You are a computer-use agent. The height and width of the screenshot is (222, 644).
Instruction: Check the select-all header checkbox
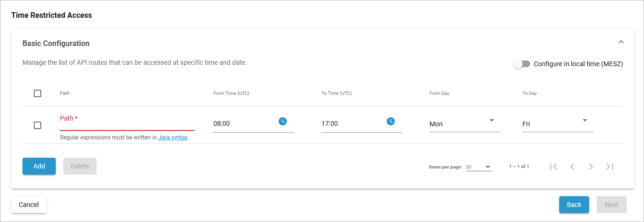point(37,93)
